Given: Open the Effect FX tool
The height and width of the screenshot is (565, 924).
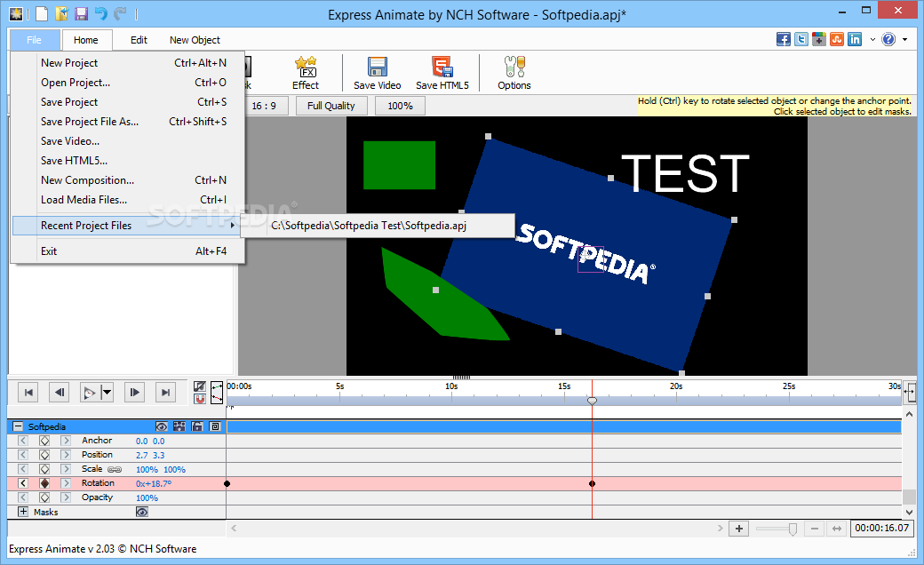Looking at the screenshot, I should pyautogui.click(x=306, y=73).
